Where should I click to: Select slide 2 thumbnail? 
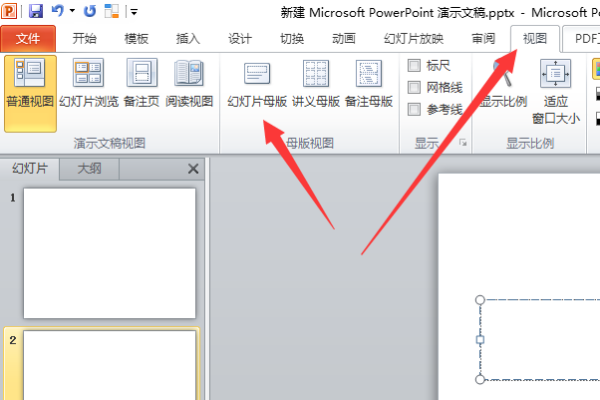pyautogui.click(x=109, y=365)
